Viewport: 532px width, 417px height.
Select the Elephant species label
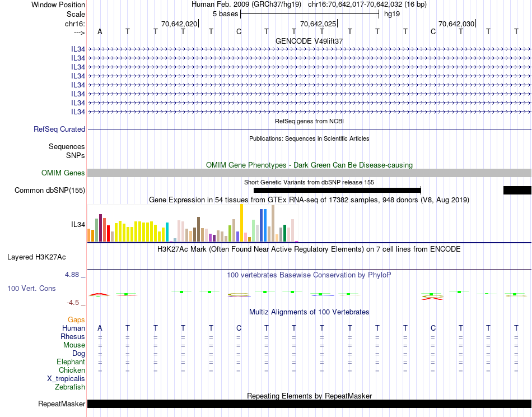[71, 362]
